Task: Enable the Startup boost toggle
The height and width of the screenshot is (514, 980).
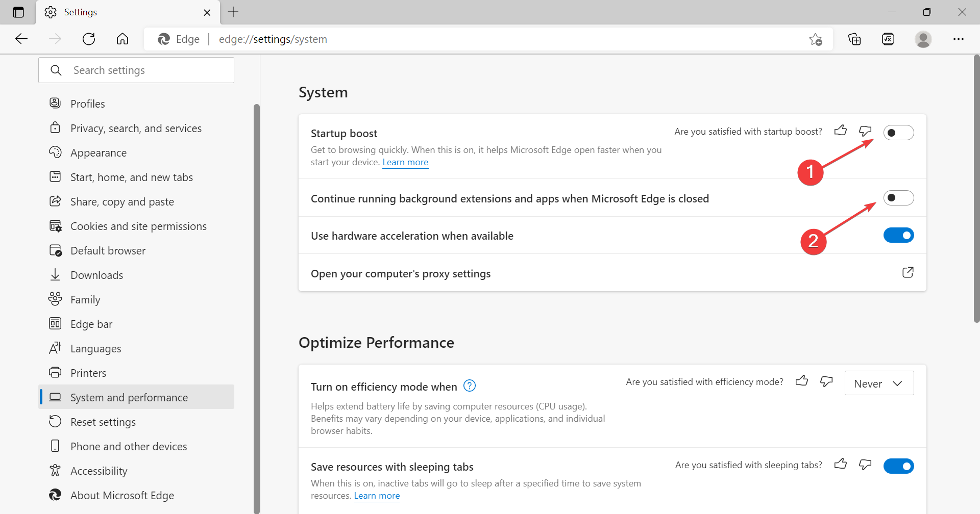Action: click(x=898, y=132)
